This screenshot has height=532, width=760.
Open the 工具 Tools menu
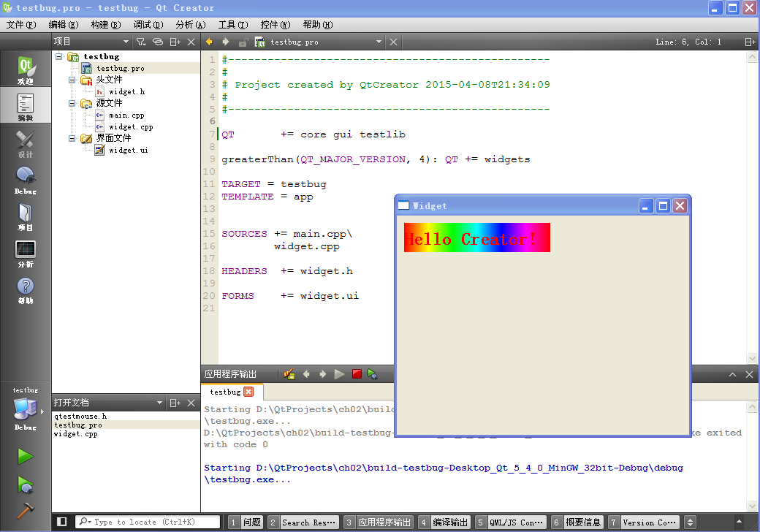pyautogui.click(x=233, y=25)
